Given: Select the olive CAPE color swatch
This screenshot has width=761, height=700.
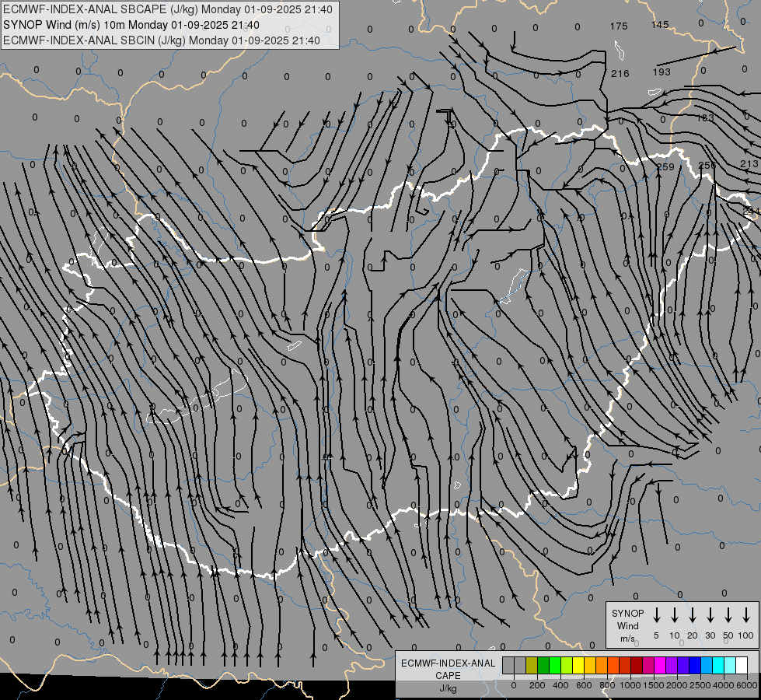Looking at the screenshot, I should point(532,665).
